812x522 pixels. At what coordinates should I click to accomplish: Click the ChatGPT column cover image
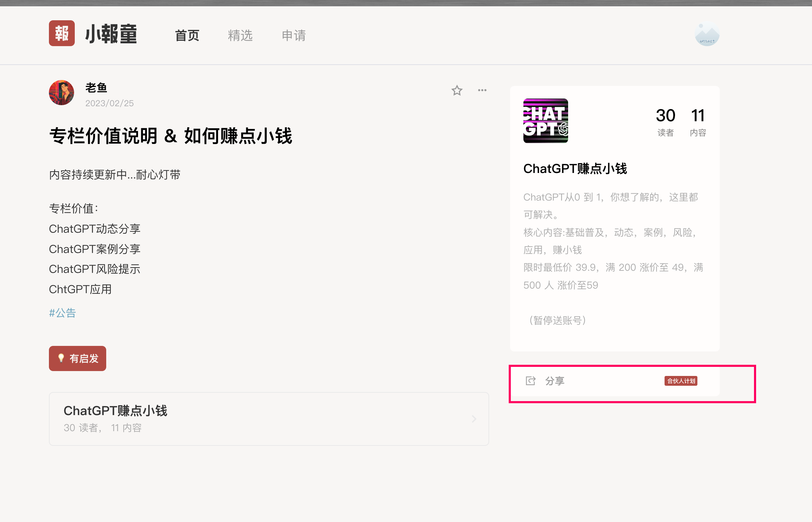(546, 121)
